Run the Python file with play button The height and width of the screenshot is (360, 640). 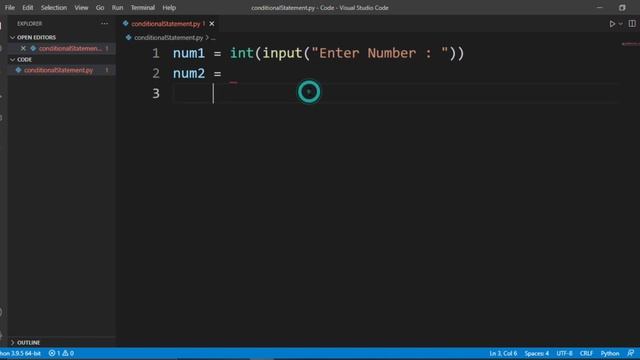coord(612,24)
